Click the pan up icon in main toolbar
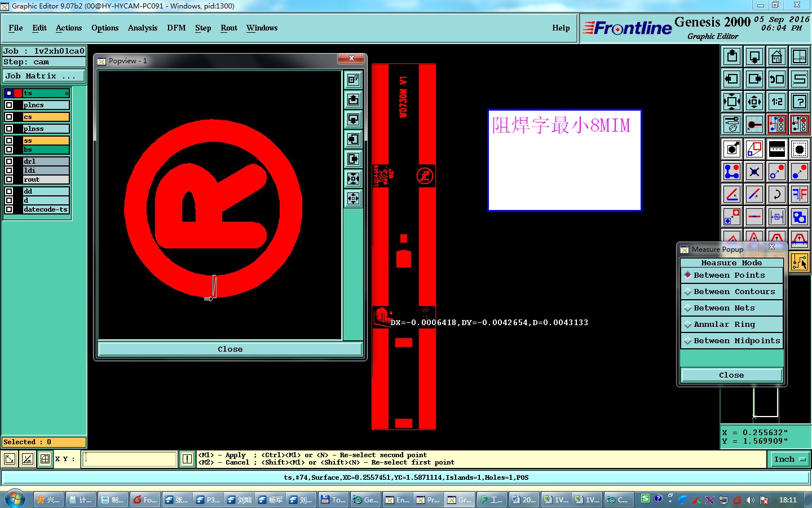The width and height of the screenshot is (812, 508). point(732,56)
